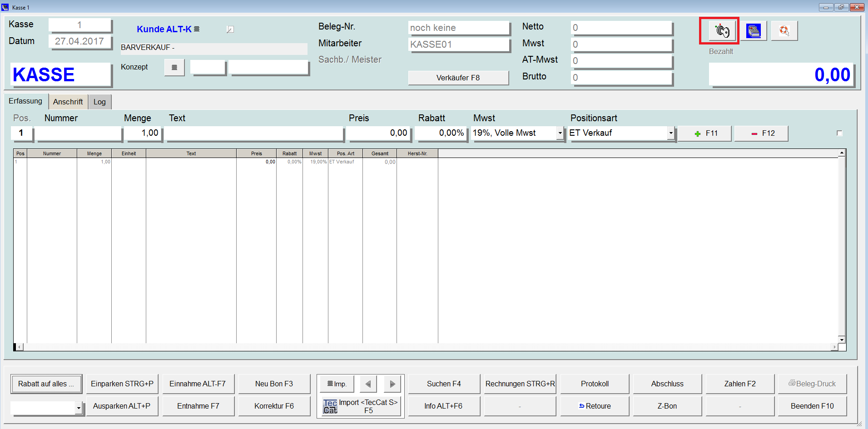Viewport: 868px width, 429px height.
Task: Switch to the Erfassung tab
Action: pyautogui.click(x=25, y=101)
